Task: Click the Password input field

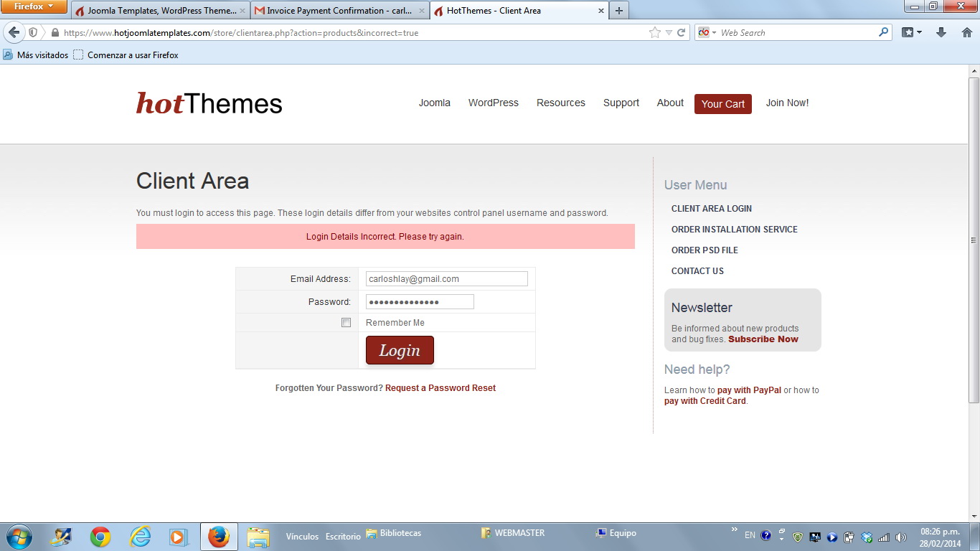Action: pyautogui.click(x=420, y=302)
